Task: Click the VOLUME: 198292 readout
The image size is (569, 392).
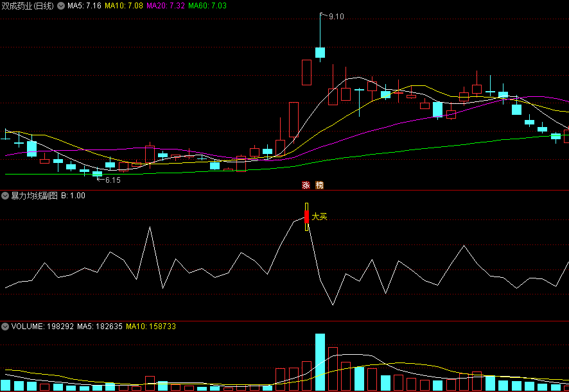Action: 43,327
